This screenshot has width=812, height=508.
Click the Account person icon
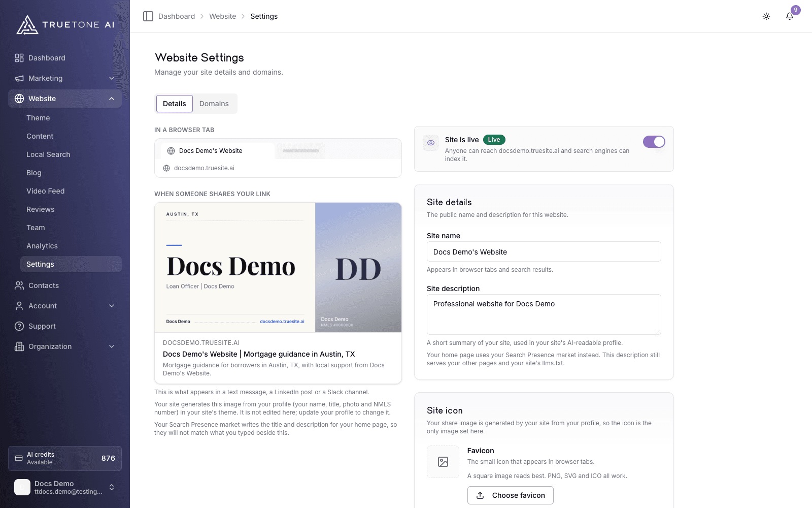[x=19, y=306]
